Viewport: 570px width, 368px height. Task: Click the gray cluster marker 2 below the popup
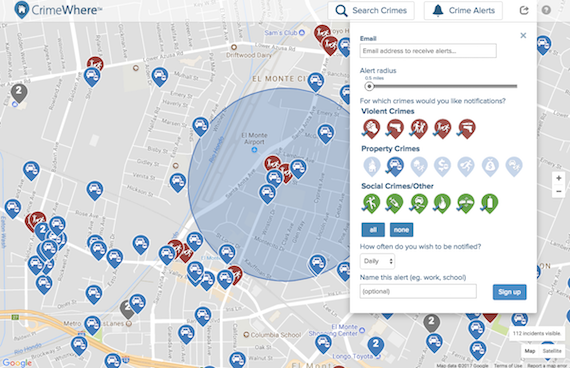tap(431, 323)
